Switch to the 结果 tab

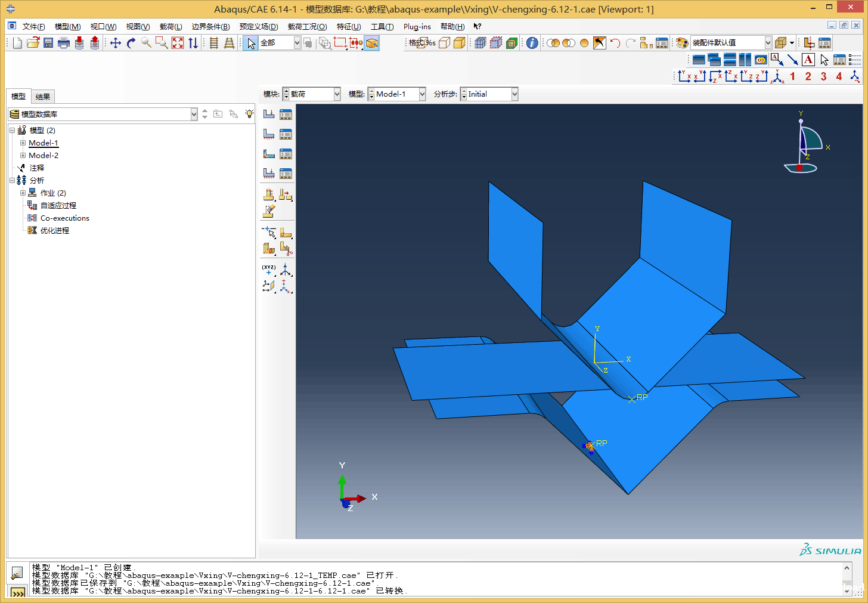[x=42, y=97]
